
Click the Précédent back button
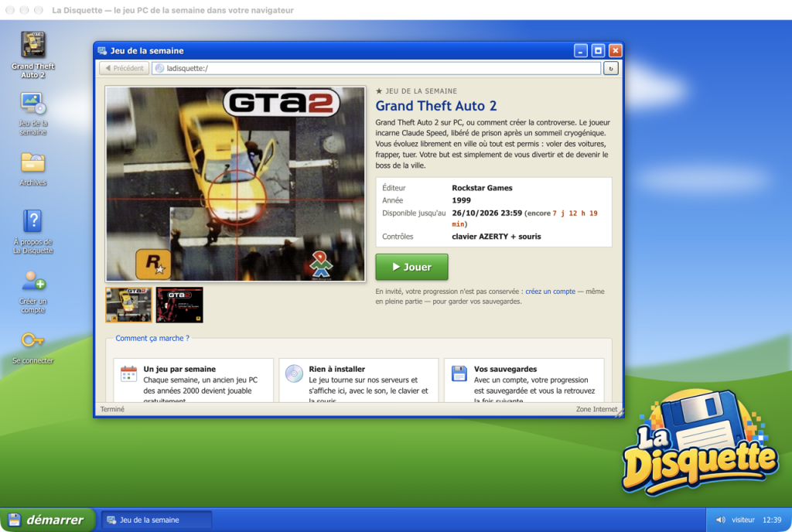(124, 68)
